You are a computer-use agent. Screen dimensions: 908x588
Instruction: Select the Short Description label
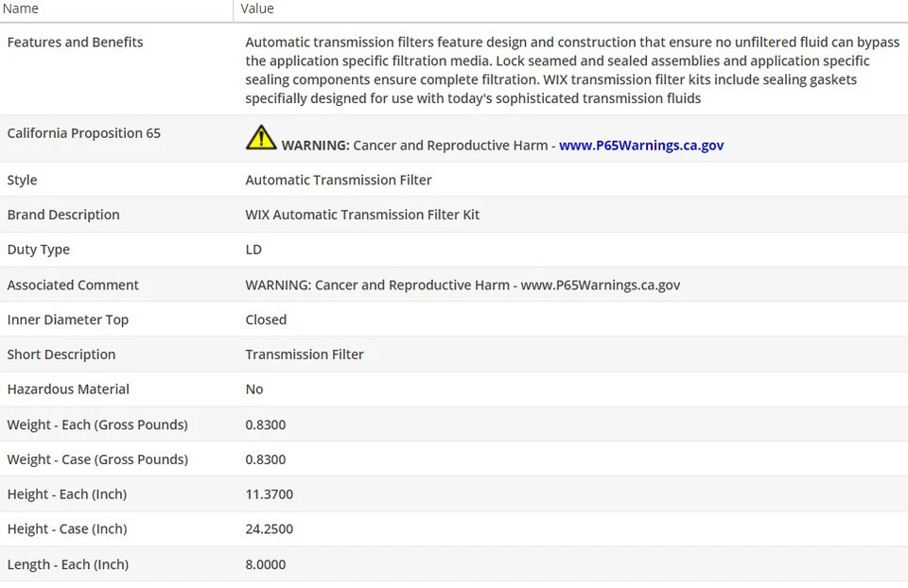pyautogui.click(x=61, y=355)
